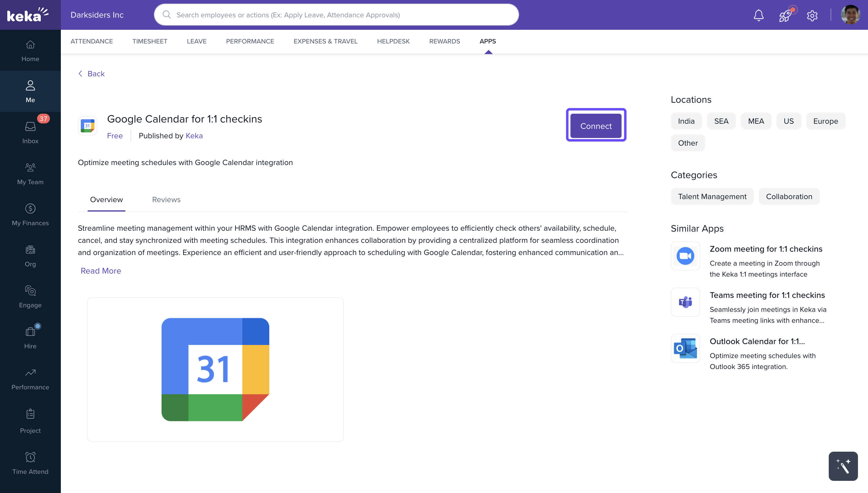Click the magic wand assistant button
This screenshot has height=493, width=868.
click(x=843, y=466)
